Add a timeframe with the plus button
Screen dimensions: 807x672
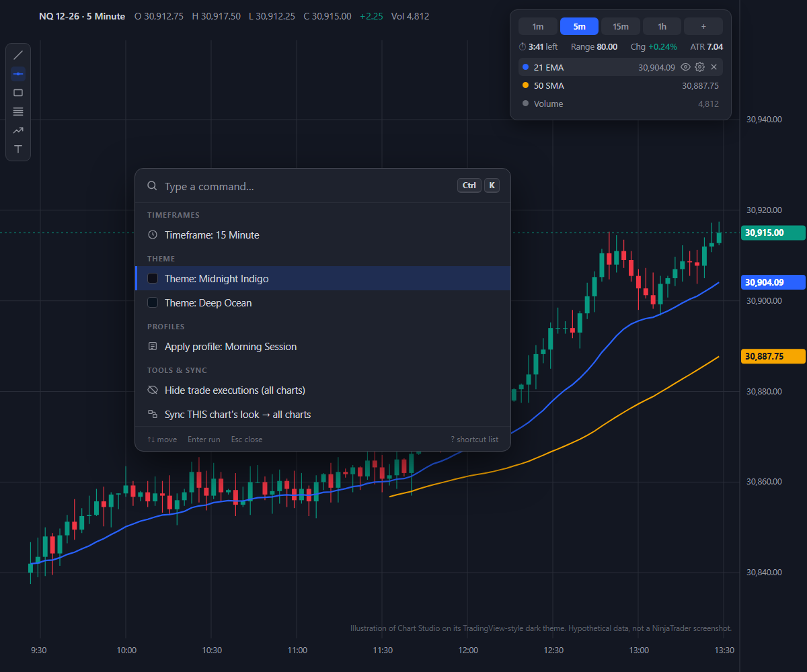pyautogui.click(x=703, y=26)
